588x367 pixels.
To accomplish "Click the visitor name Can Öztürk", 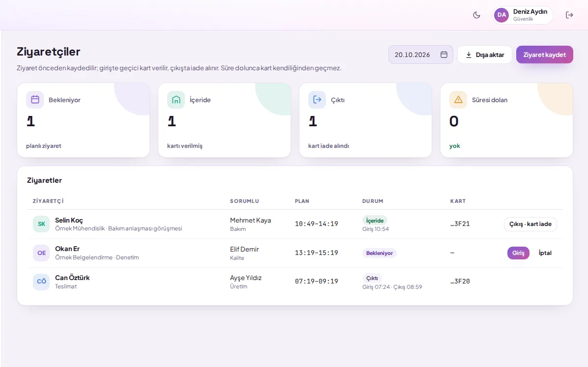I will (72, 278).
